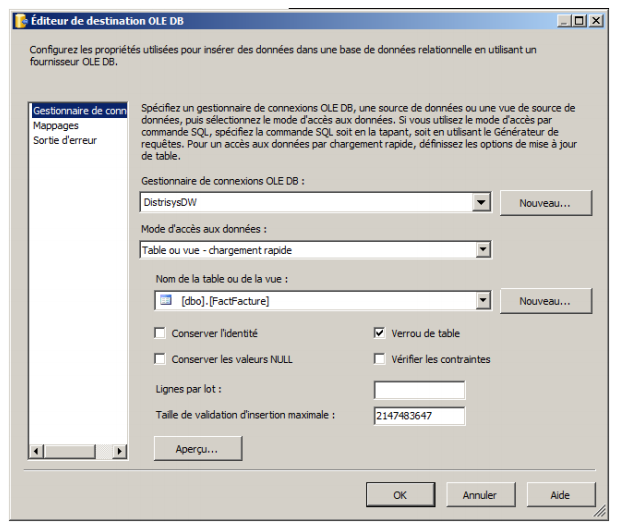The image size is (617, 532).
Task: Expand the Gestionnaire de connexions OLE DB dropdown
Action: 483,203
